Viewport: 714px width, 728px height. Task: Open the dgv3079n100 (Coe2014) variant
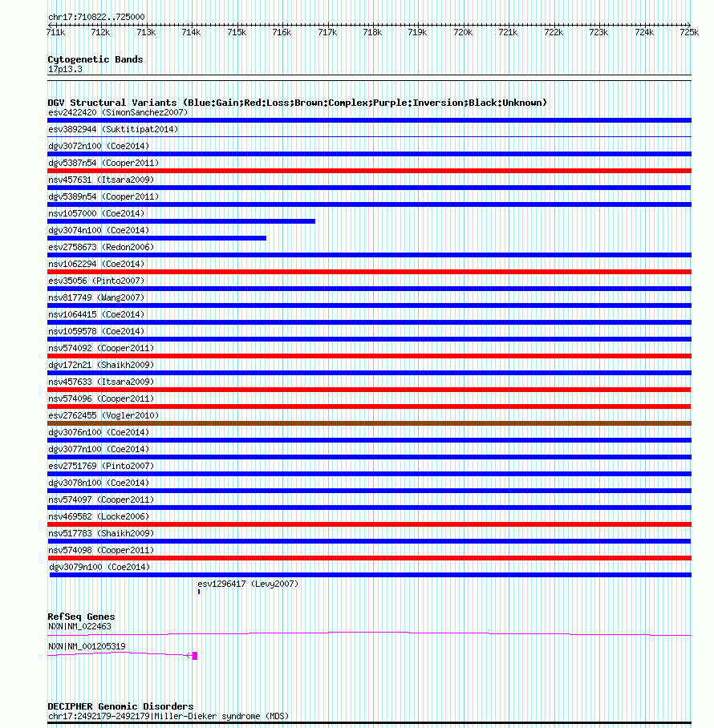pos(99,567)
